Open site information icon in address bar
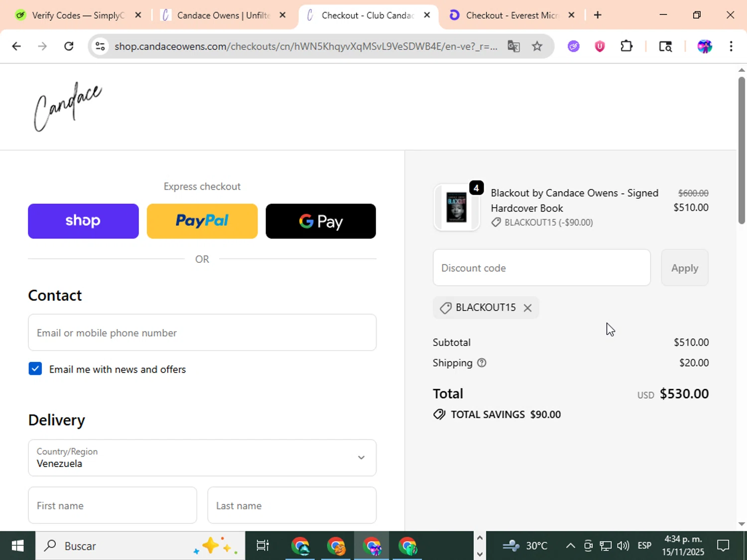This screenshot has height=560, width=747. click(x=100, y=46)
